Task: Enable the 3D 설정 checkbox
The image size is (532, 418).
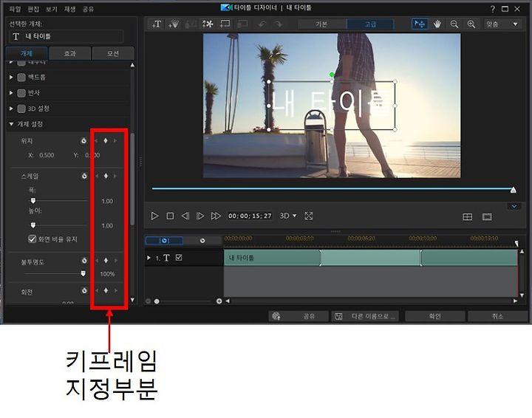Action: (x=21, y=109)
